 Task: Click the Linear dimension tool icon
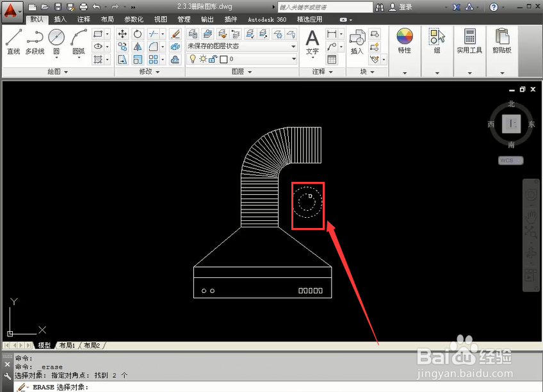point(332,34)
